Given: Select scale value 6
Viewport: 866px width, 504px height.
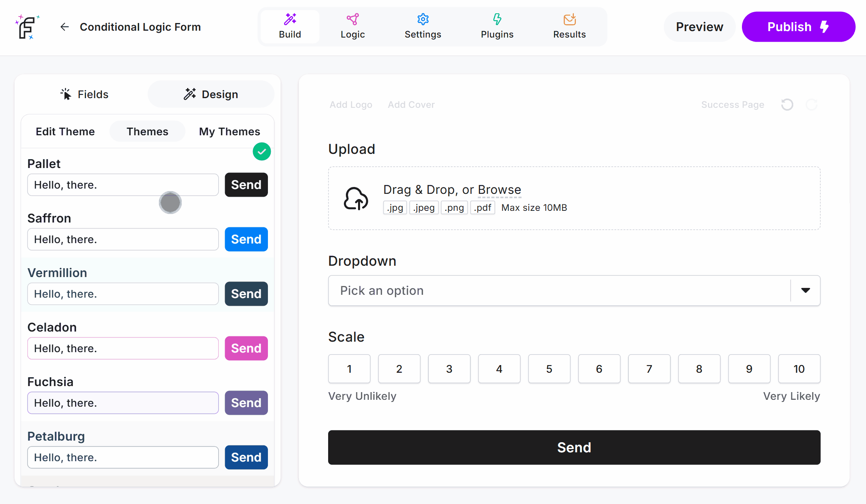Looking at the screenshot, I should click(599, 369).
